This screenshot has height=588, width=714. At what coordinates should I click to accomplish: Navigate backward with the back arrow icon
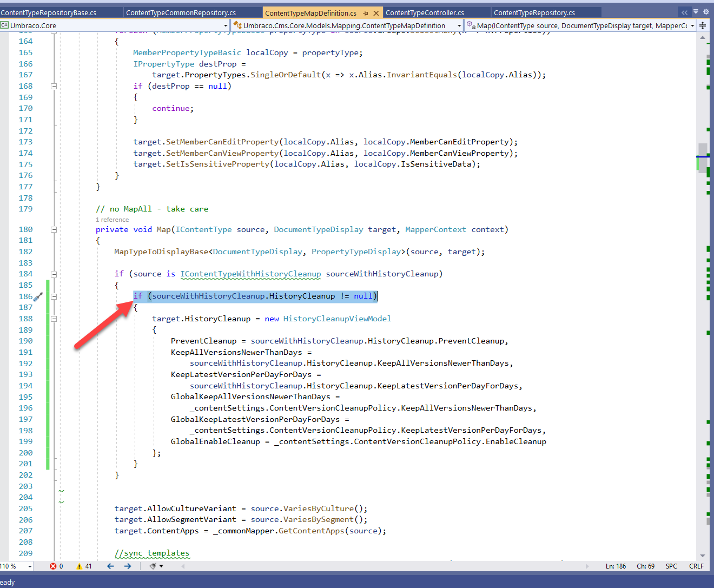[110, 566]
